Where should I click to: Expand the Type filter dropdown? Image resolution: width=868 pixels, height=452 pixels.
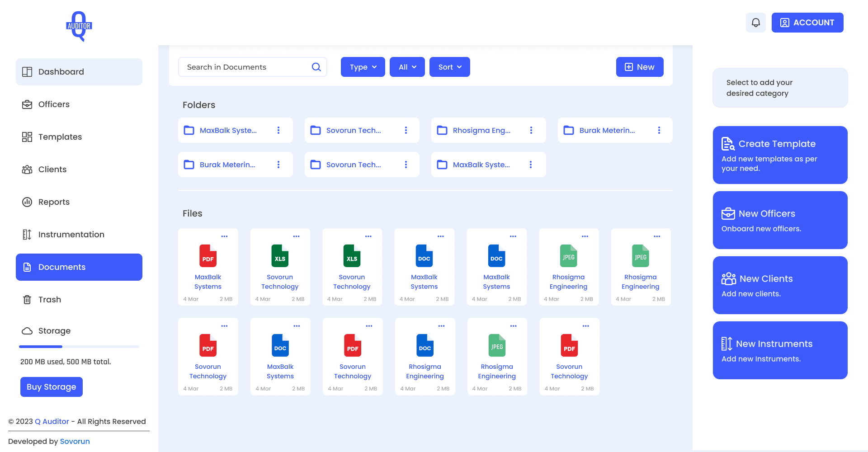point(363,67)
